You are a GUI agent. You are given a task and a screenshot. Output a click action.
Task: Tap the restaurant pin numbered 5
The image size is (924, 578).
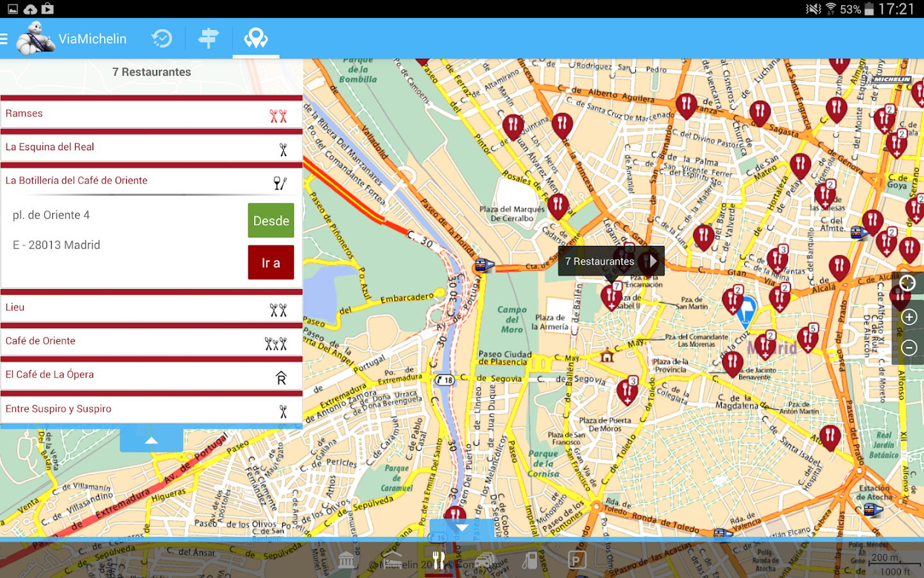[x=807, y=338]
